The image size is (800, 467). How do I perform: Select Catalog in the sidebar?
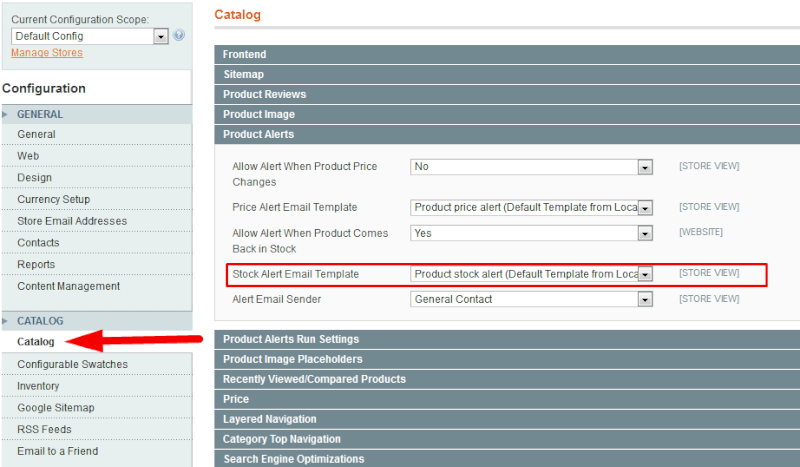pyautogui.click(x=36, y=341)
